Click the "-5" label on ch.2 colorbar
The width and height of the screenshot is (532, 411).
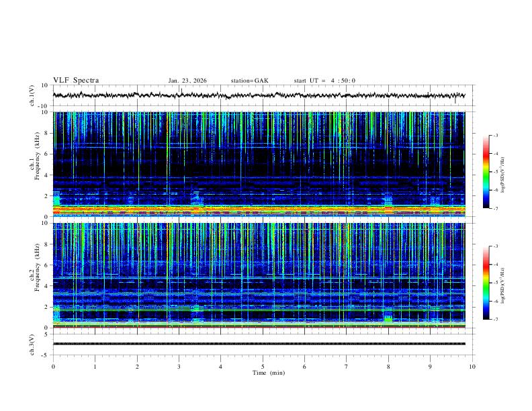click(x=495, y=283)
